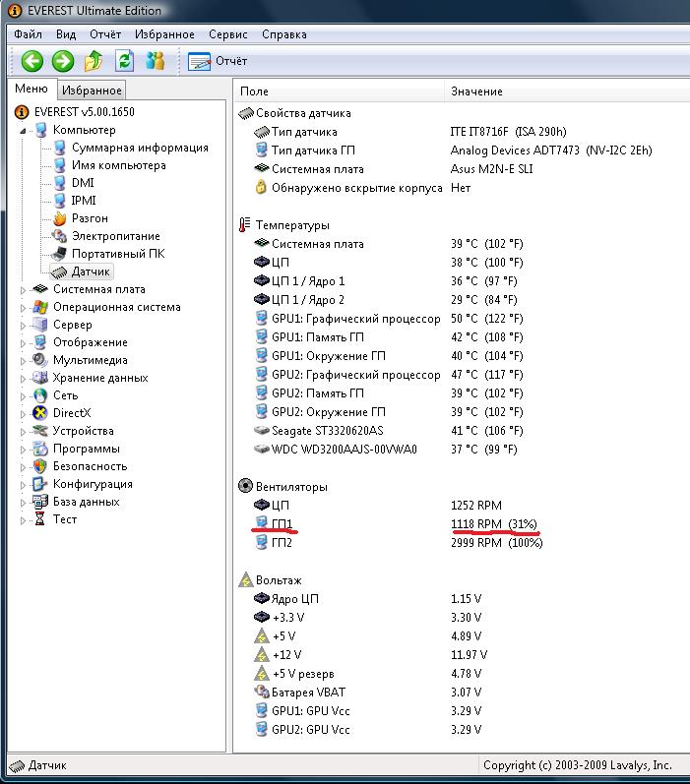This screenshot has width=690, height=784.
Task: Select the ГП2 fan row
Action: (399, 542)
